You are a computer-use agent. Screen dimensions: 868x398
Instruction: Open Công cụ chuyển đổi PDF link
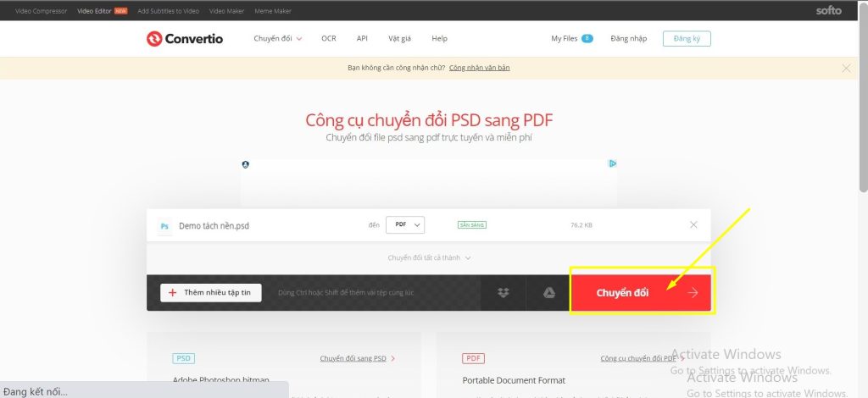[x=639, y=358]
